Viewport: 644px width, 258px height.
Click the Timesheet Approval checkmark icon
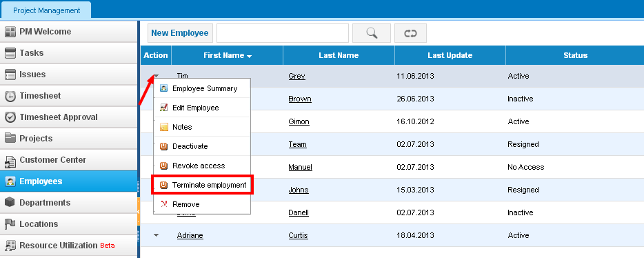click(x=10, y=117)
